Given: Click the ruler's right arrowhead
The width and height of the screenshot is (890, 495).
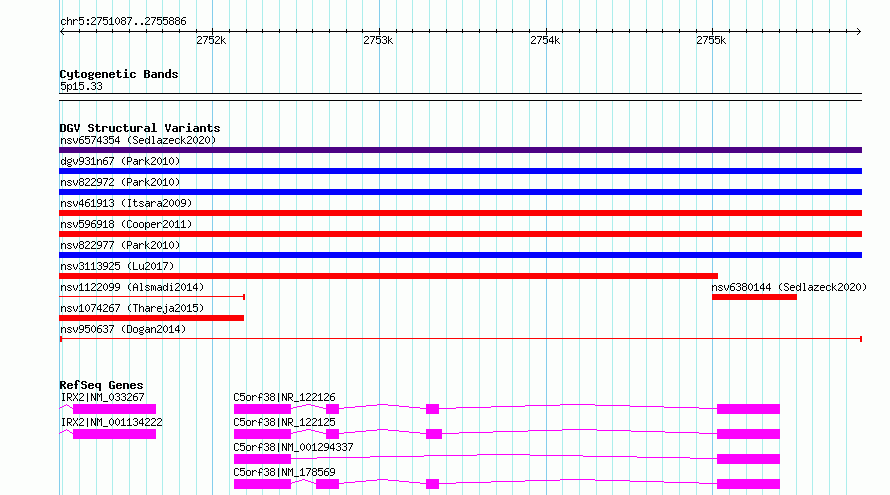Looking at the screenshot, I should click(x=859, y=32).
